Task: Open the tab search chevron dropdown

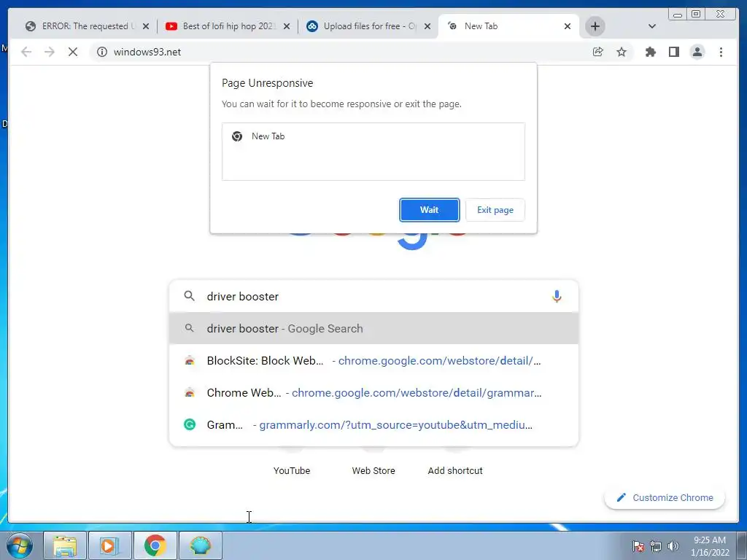Action: (x=652, y=26)
